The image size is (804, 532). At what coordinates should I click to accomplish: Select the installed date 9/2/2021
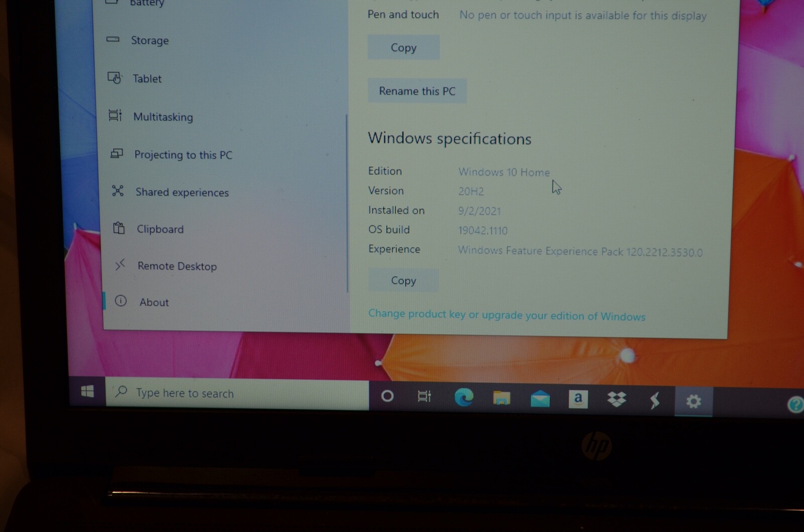[x=479, y=211]
